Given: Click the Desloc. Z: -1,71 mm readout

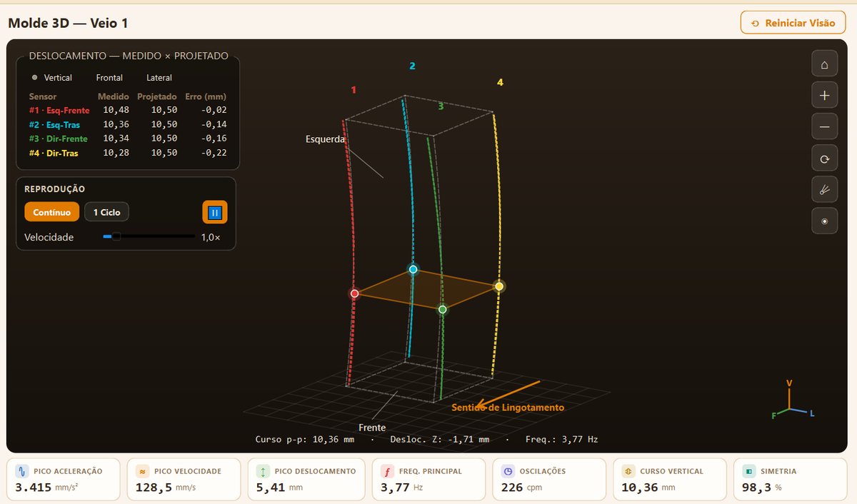Looking at the screenshot, I should [x=439, y=440].
